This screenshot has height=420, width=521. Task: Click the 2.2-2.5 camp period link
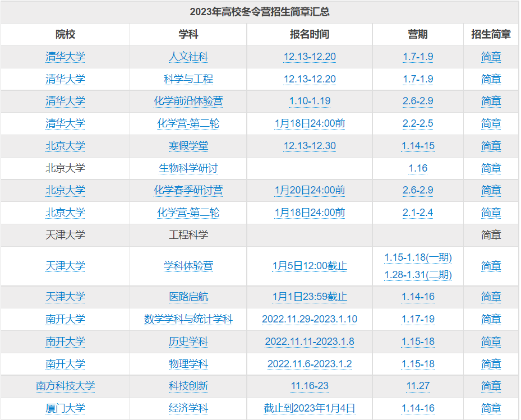[x=418, y=123]
